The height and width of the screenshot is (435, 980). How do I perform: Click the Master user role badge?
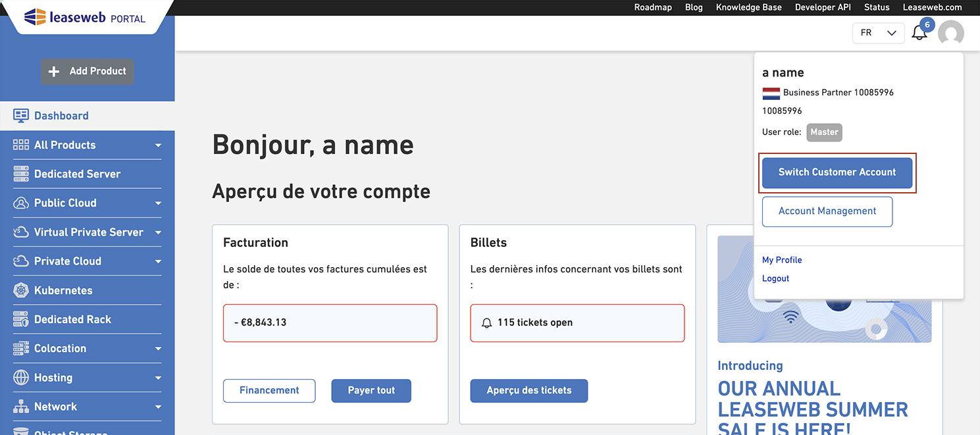click(824, 132)
